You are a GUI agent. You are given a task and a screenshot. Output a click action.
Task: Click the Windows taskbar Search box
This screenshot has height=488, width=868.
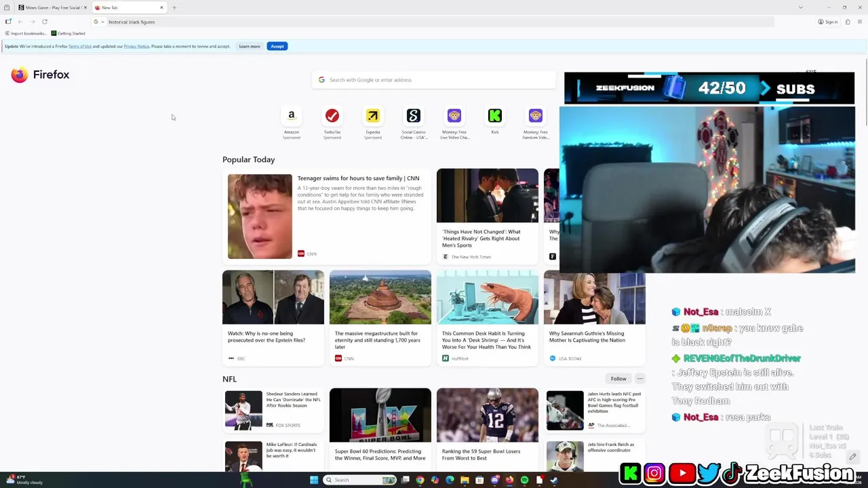pos(359,480)
